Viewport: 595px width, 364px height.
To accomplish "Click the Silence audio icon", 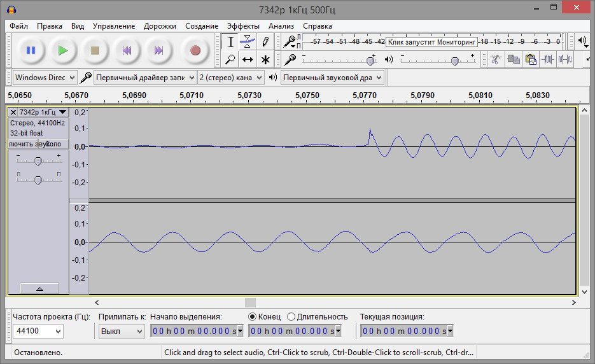I will click(x=565, y=60).
